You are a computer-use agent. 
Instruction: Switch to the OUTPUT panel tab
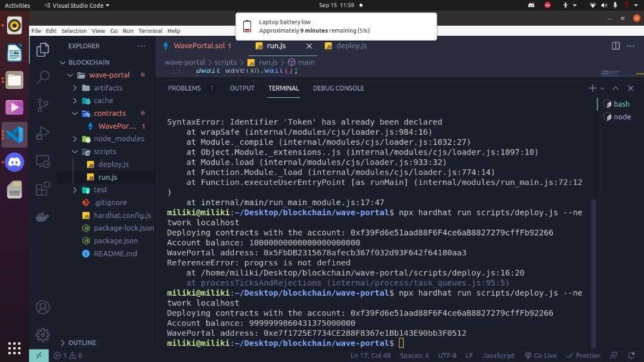(242, 88)
